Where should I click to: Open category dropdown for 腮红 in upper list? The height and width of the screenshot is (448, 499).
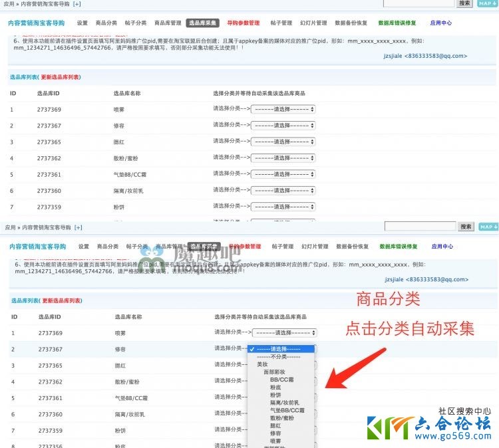pos(283,142)
